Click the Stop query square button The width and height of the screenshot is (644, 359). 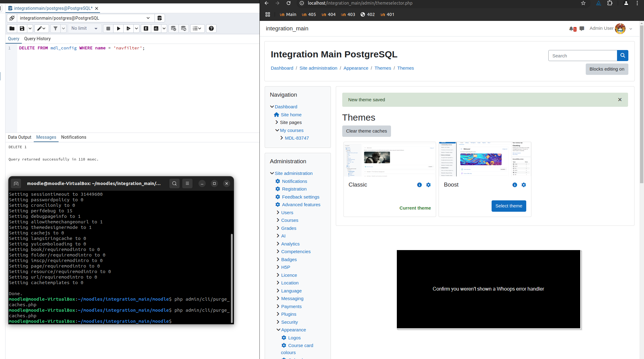click(108, 29)
